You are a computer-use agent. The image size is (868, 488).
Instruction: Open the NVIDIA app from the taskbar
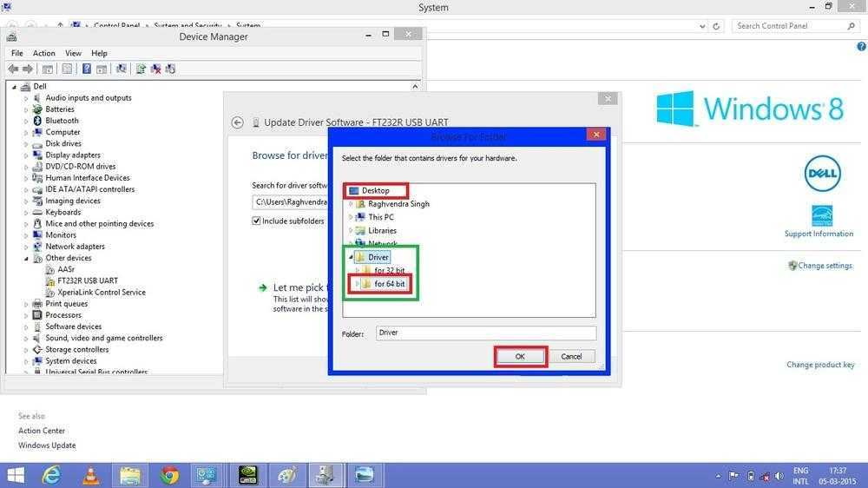click(249, 475)
